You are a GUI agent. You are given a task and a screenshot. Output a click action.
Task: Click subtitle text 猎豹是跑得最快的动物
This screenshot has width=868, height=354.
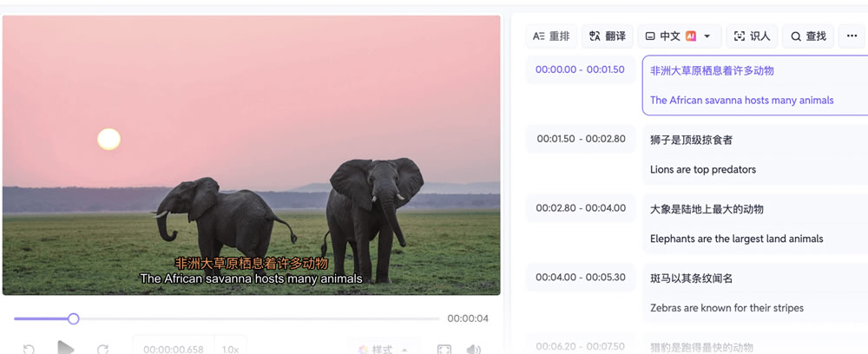click(701, 347)
